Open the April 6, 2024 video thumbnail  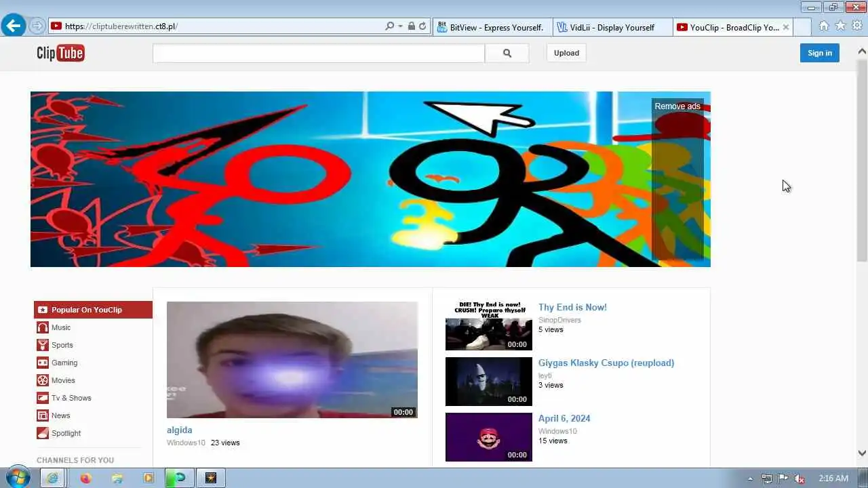pos(489,437)
